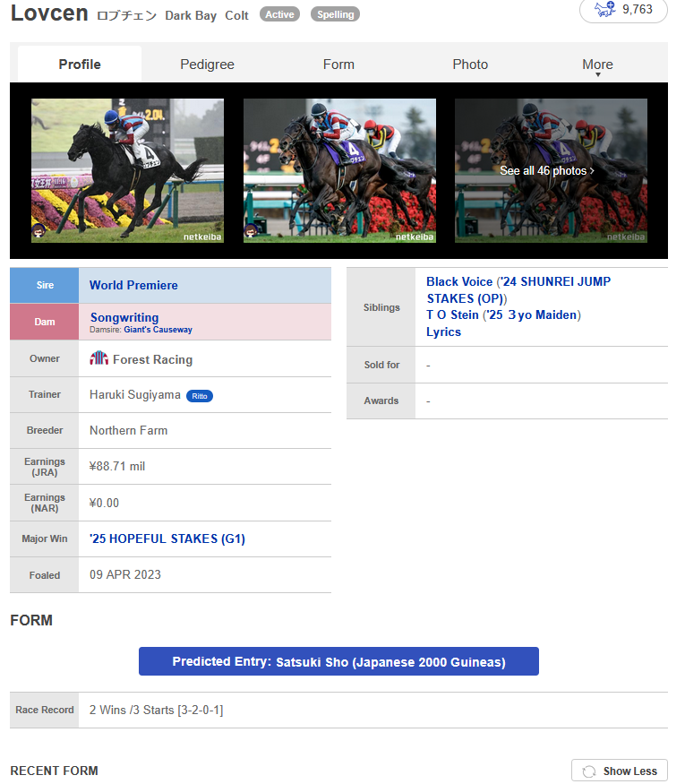Open sibling T O Stein link
The width and height of the screenshot is (685, 784).
pyautogui.click(x=452, y=315)
